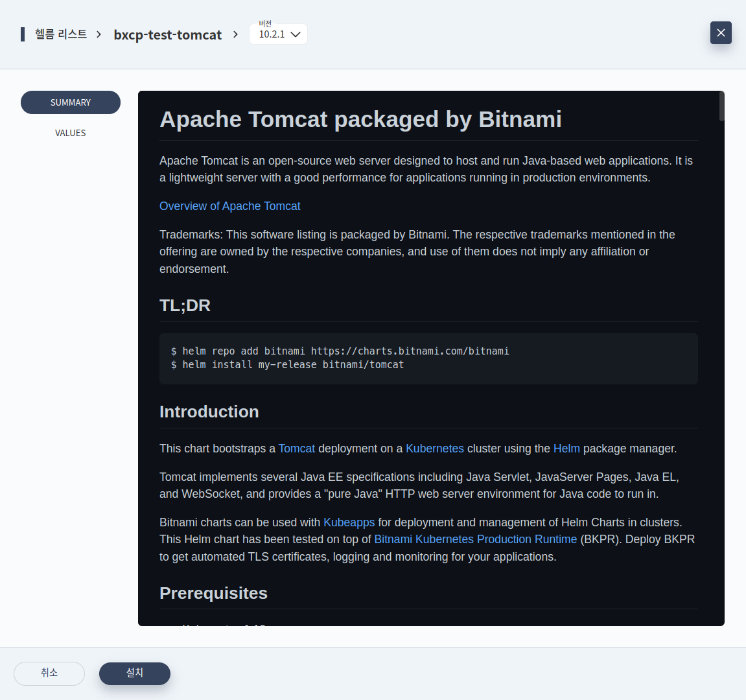
Task: Visit the Kubeapps link
Action: point(349,522)
